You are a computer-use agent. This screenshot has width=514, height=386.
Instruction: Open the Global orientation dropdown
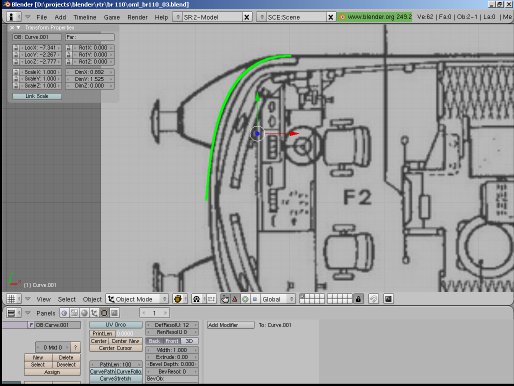[278, 299]
